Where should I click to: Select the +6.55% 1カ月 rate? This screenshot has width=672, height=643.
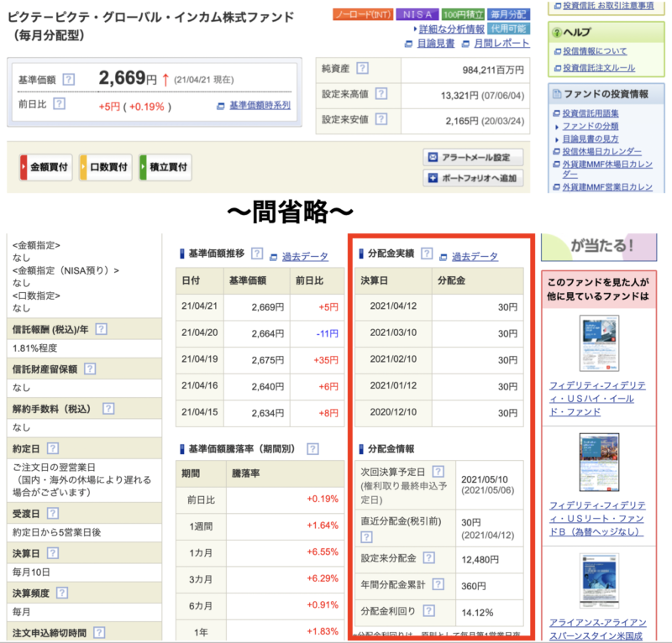click(323, 552)
